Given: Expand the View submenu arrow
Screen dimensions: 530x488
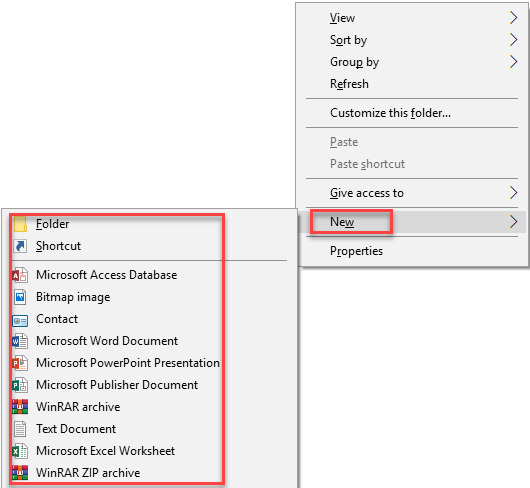Looking at the screenshot, I should point(513,18).
